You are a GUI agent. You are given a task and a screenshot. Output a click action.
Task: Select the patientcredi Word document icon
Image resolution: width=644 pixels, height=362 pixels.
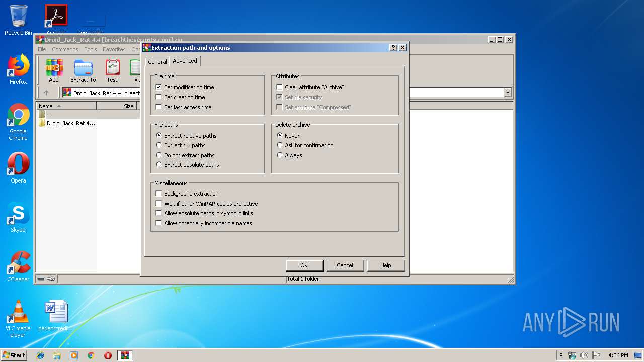pyautogui.click(x=56, y=316)
